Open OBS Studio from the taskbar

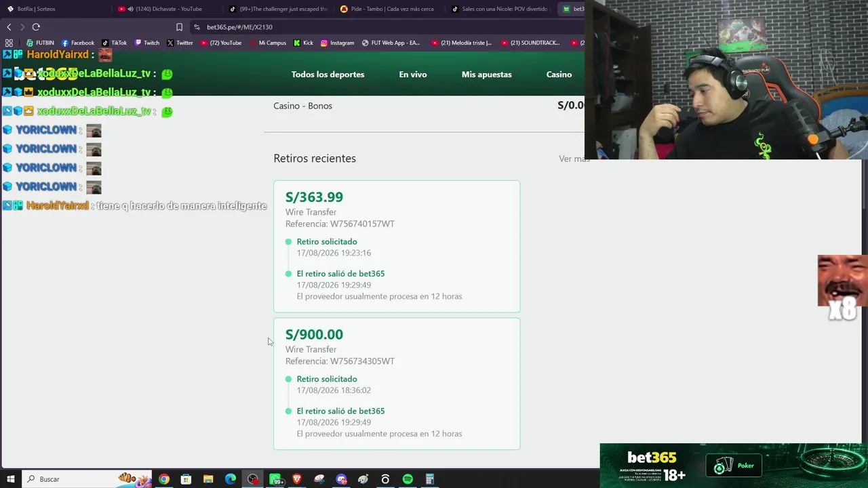[253, 479]
